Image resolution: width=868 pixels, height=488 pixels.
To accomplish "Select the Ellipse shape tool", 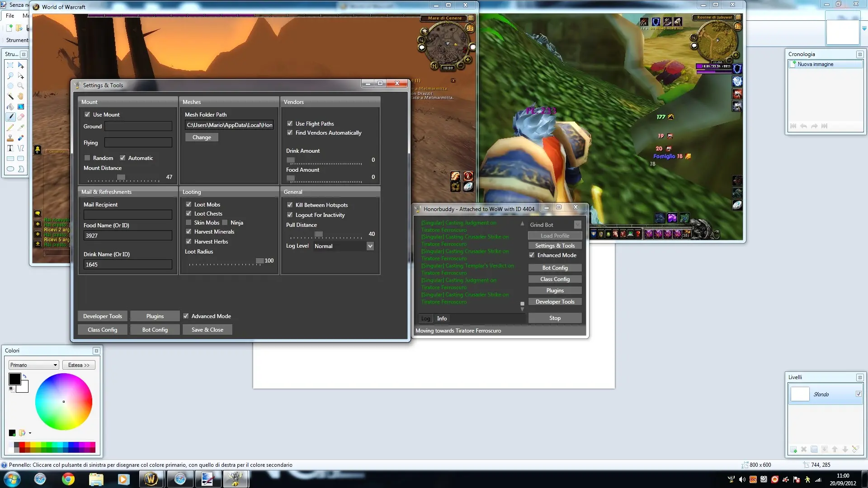I will [10, 169].
